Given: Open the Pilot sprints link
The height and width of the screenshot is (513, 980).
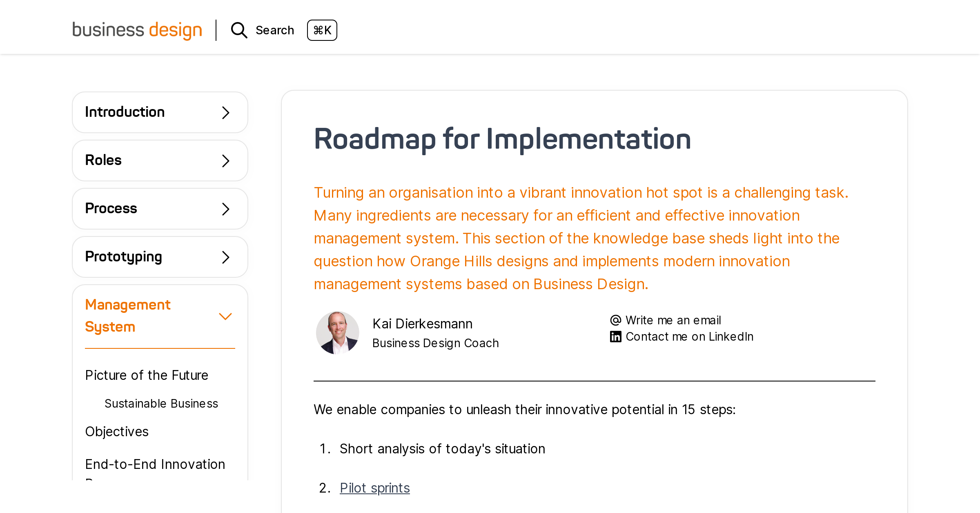Looking at the screenshot, I should coord(375,488).
